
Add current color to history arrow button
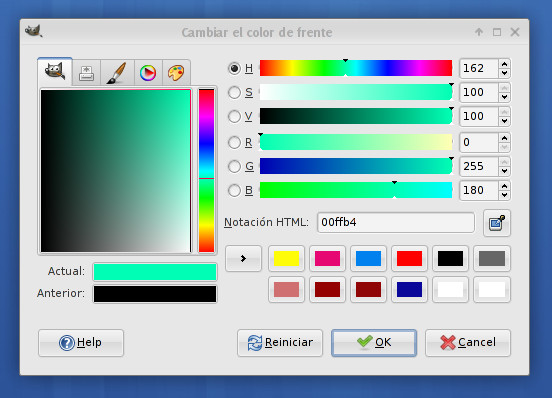(x=243, y=259)
